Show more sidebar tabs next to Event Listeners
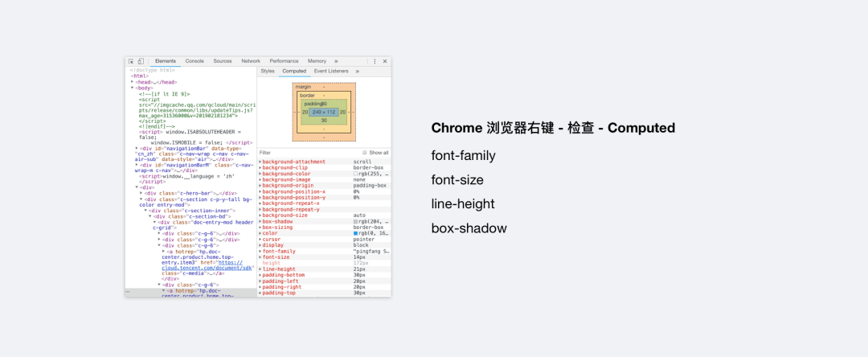 357,72
